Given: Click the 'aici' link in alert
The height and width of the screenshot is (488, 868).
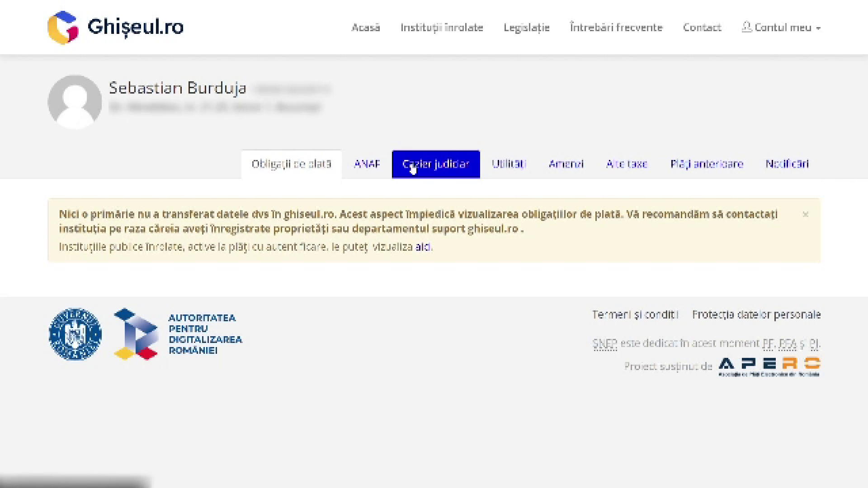Looking at the screenshot, I should pos(423,247).
